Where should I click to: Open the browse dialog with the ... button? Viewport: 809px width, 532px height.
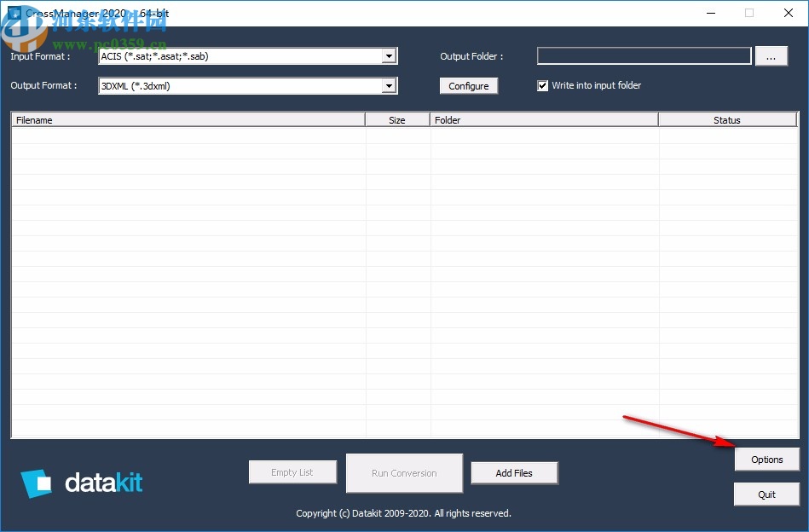click(x=771, y=55)
